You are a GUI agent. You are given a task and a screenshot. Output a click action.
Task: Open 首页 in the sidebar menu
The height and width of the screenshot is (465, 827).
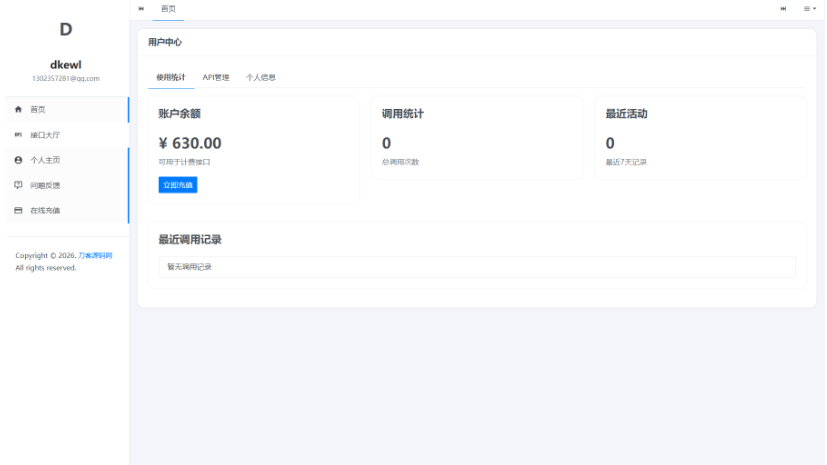66,110
